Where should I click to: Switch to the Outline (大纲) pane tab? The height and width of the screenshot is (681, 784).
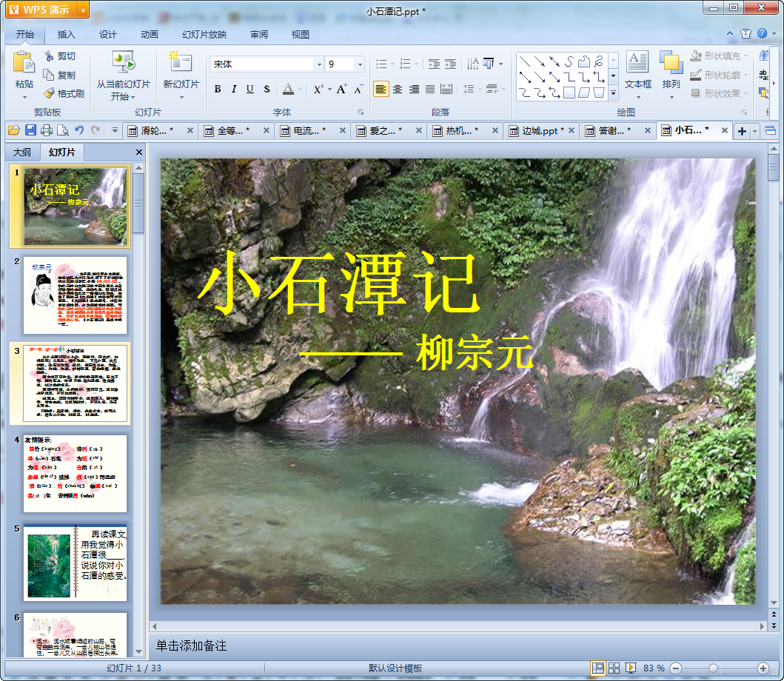click(x=22, y=152)
